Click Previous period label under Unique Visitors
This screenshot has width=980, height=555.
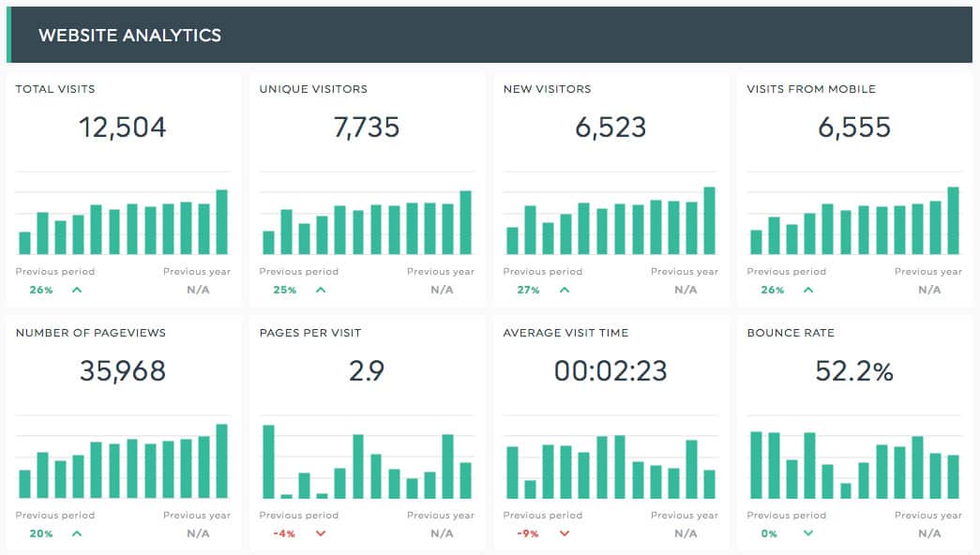299,272
